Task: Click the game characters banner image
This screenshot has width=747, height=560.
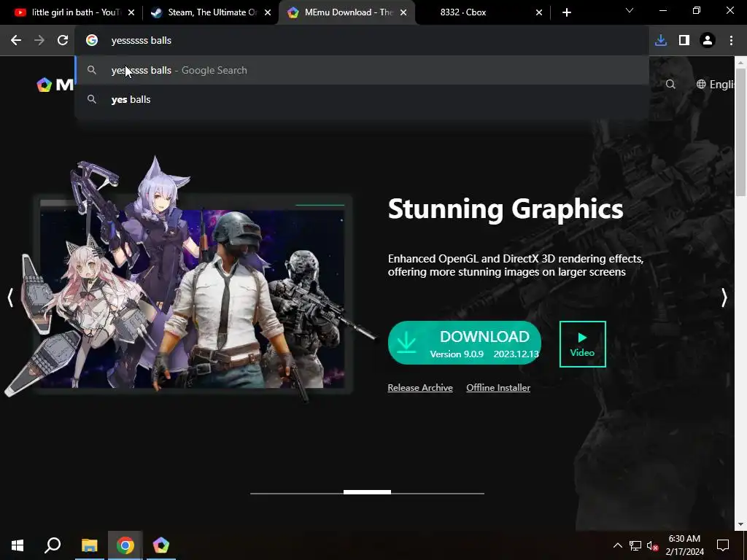Action: tap(190, 281)
